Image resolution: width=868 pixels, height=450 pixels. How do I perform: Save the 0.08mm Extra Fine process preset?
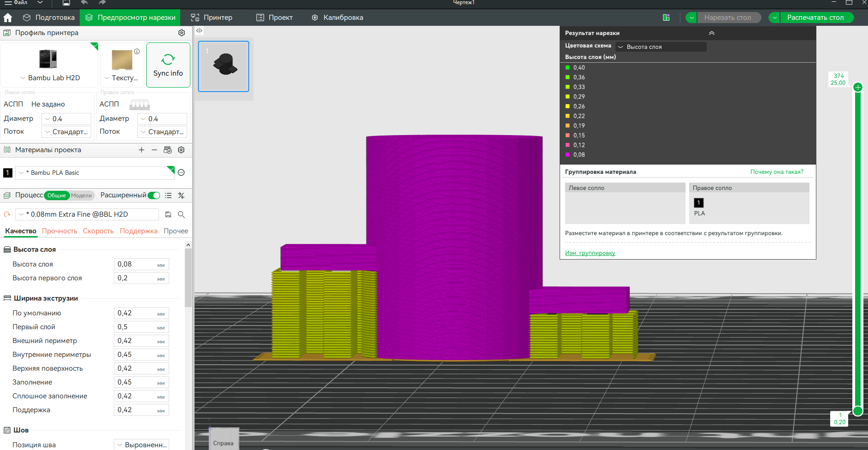[x=168, y=214]
